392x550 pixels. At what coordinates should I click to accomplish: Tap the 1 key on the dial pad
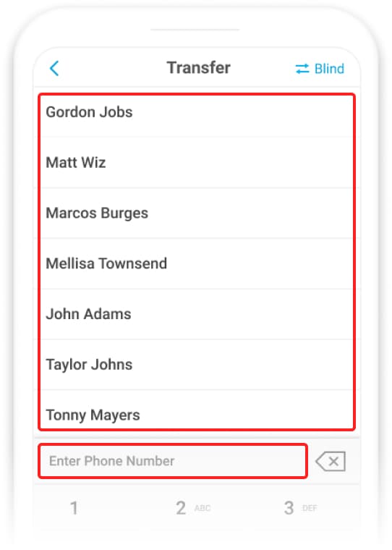point(74,508)
